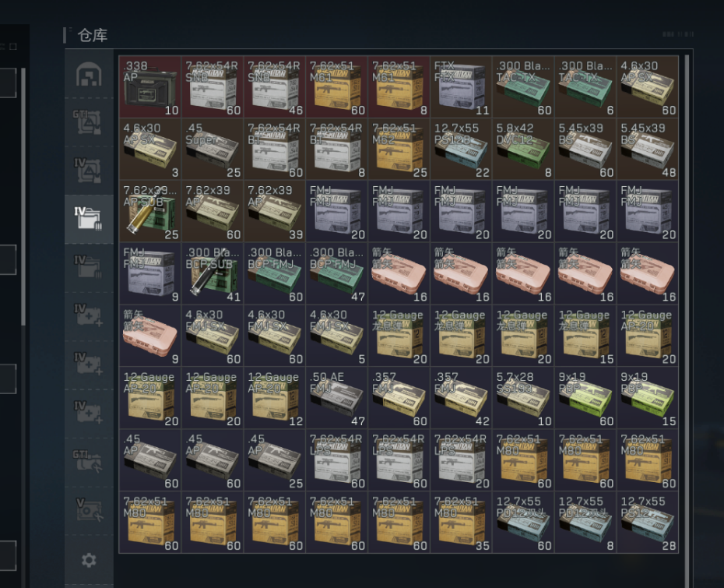Select the .50 AE FMJ ammo box
The image size is (724, 588).
337,398
